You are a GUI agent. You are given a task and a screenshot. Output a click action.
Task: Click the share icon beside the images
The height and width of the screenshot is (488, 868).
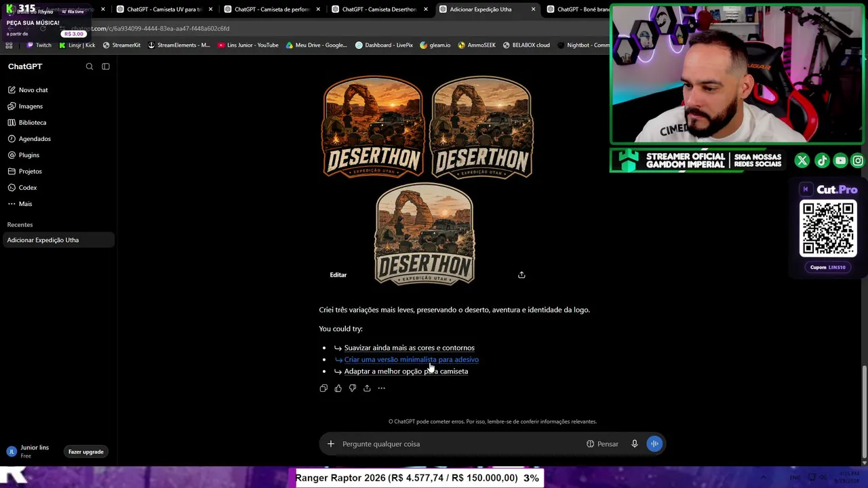[x=521, y=275]
